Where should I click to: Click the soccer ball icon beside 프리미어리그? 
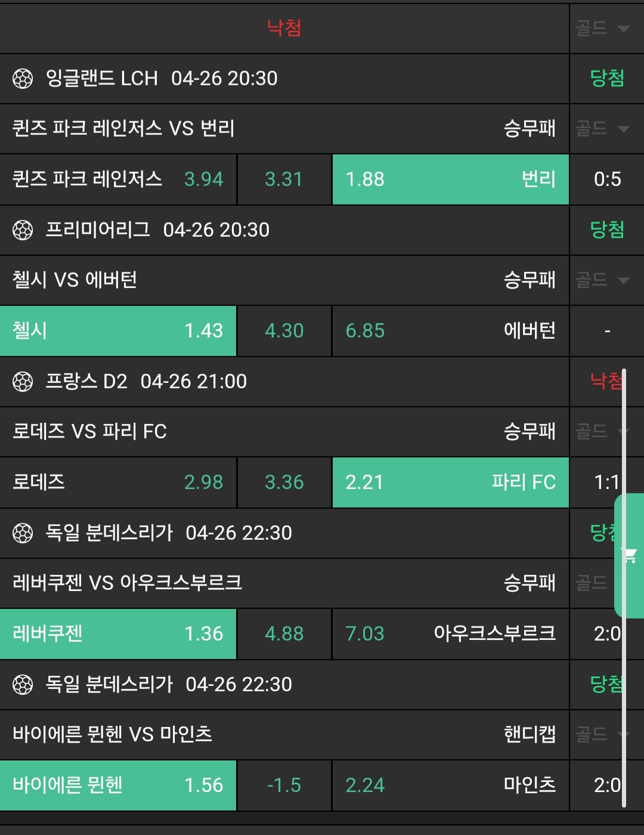(23, 230)
